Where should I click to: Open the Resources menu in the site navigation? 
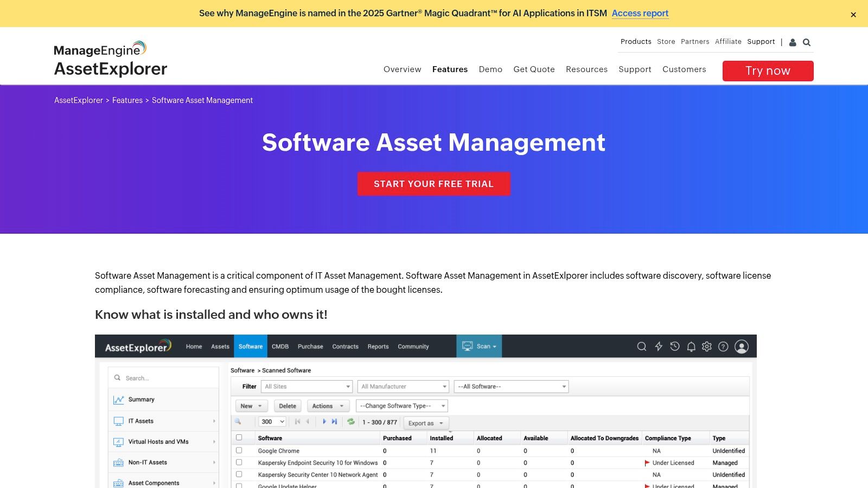coord(586,69)
